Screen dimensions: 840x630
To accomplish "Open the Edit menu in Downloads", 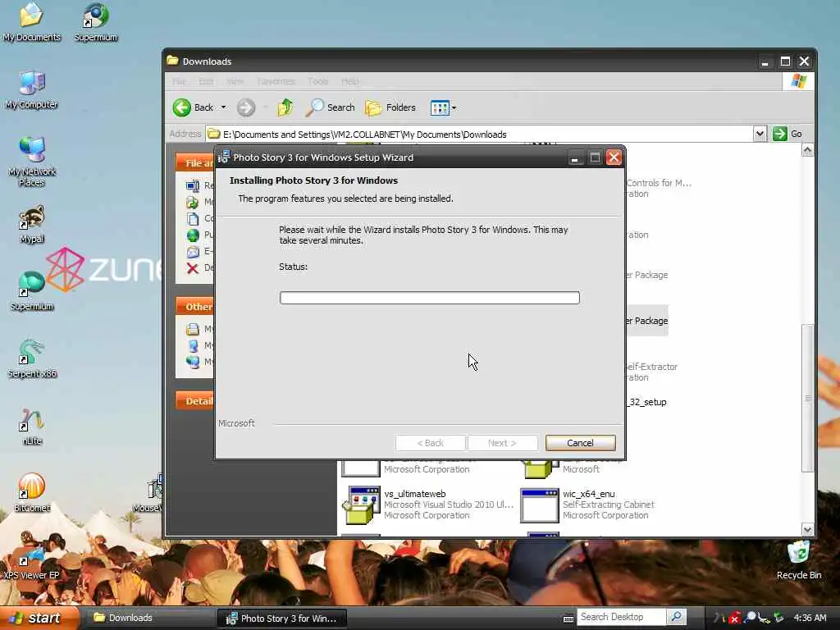I will (x=206, y=81).
